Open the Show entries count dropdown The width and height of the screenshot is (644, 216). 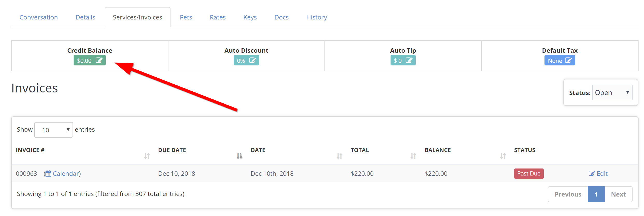(x=54, y=130)
